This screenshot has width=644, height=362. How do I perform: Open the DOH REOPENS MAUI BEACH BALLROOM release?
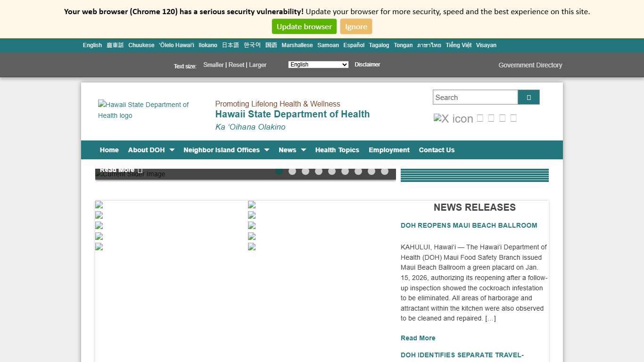click(469, 225)
